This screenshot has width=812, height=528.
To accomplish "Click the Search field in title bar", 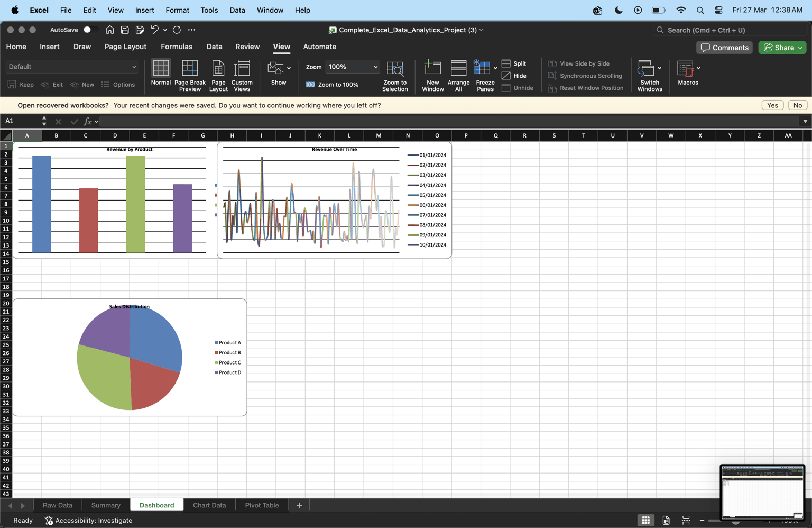I will point(731,30).
